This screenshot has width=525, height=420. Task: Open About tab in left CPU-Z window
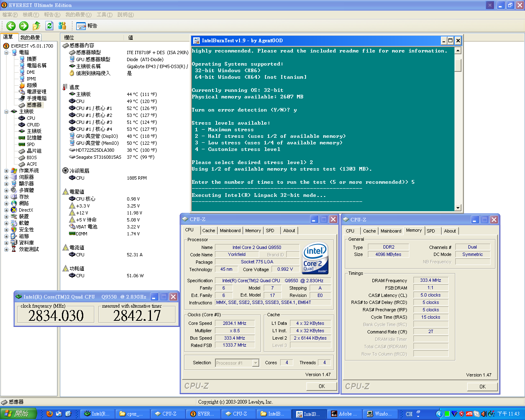pos(289,231)
